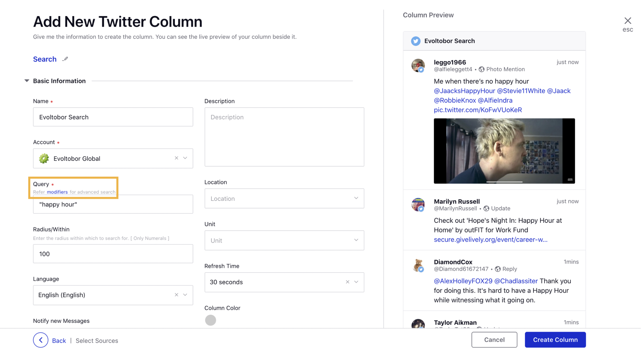644x353 pixels.
Task: Click the Cancel button
Action: [494, 340]
